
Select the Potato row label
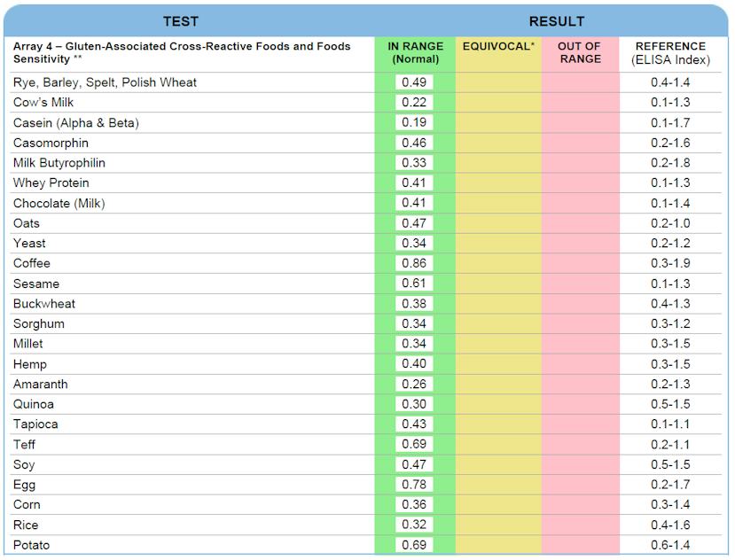(31, 546)
